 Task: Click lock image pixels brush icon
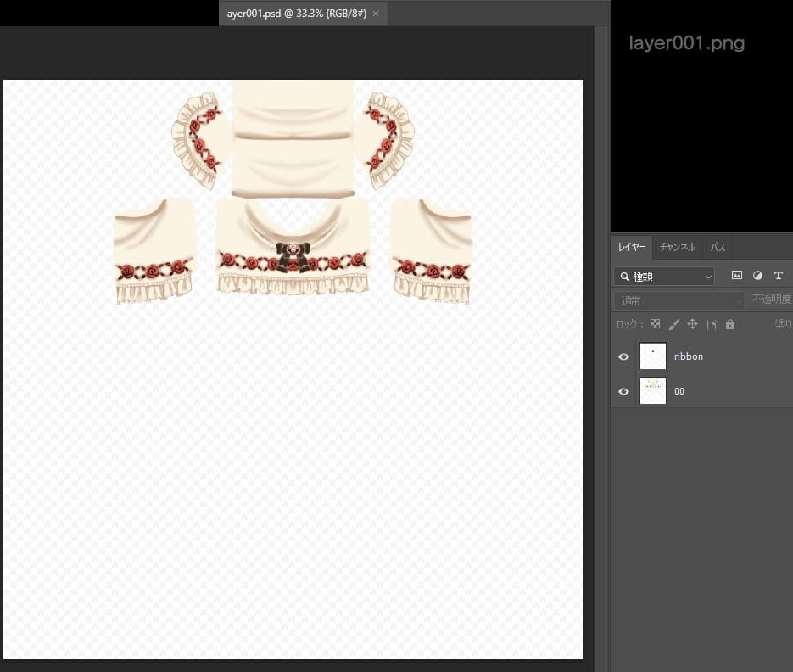(673, 324)
